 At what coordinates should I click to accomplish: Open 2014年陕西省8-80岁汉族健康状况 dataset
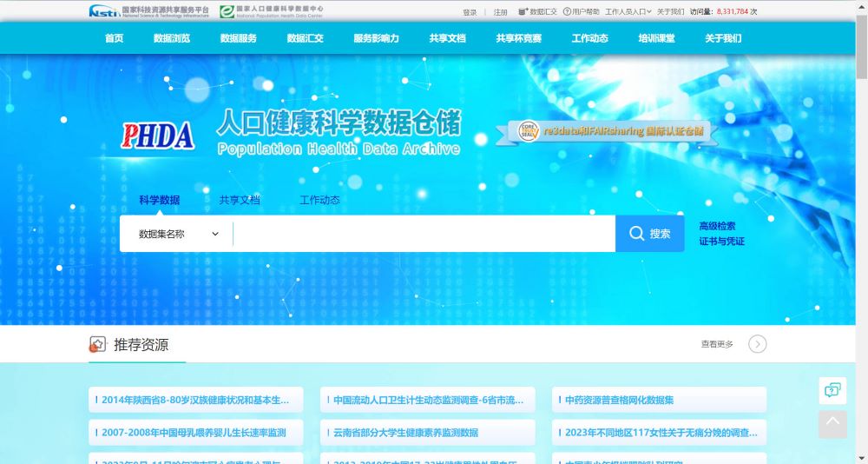(x=196, y=400)
